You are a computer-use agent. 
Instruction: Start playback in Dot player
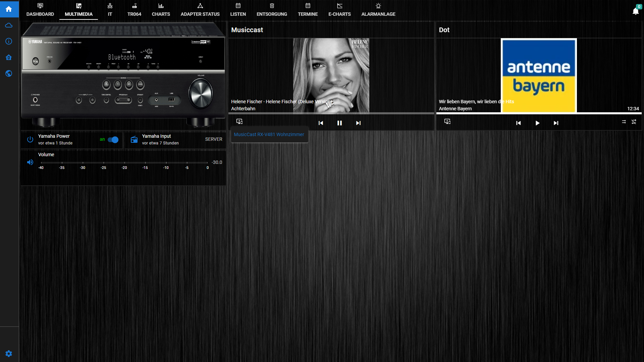(537, 123)
